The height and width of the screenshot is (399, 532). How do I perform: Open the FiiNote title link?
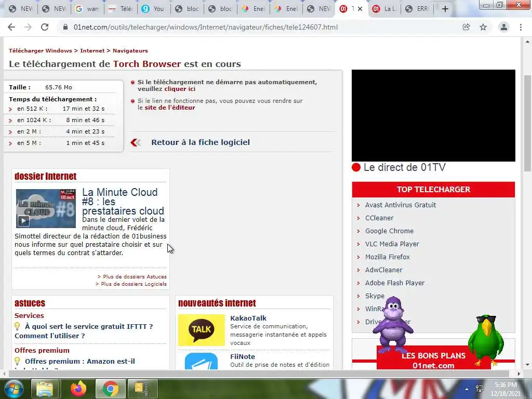tap(243, 356)
